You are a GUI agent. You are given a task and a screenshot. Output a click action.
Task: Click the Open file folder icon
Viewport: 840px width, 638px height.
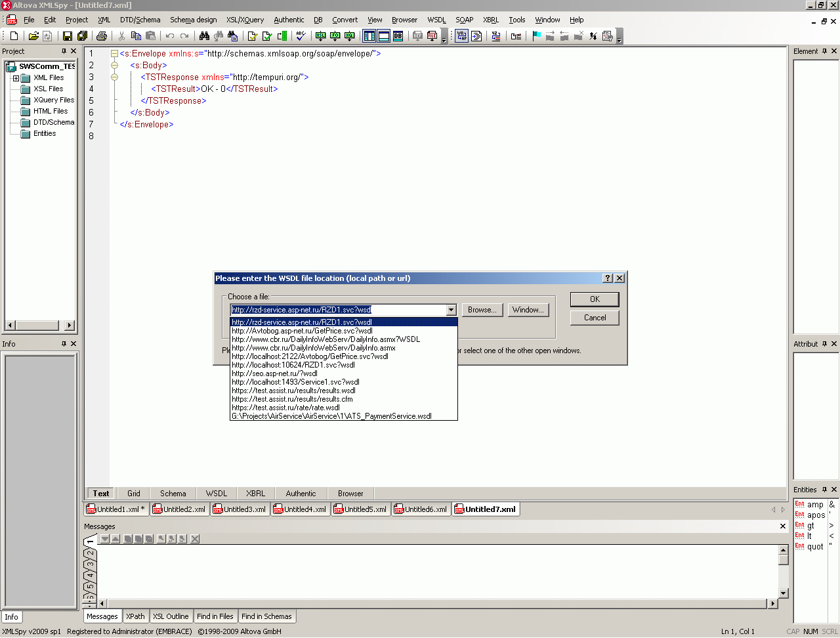coord(33,36)
